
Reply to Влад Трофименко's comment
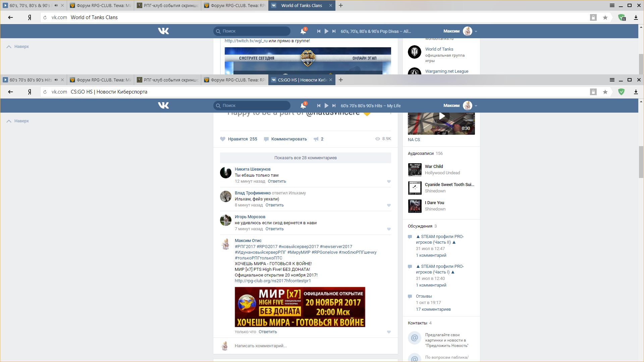274,205
